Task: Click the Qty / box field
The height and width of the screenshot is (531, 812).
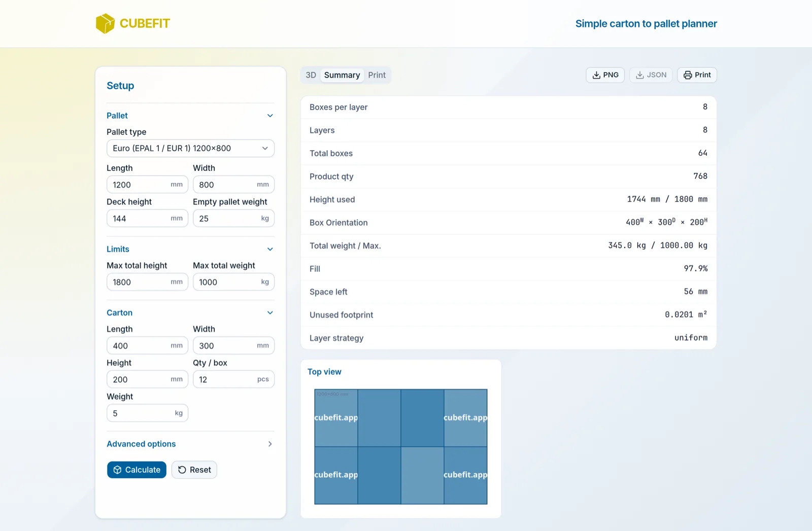Action: click(233, 379)
